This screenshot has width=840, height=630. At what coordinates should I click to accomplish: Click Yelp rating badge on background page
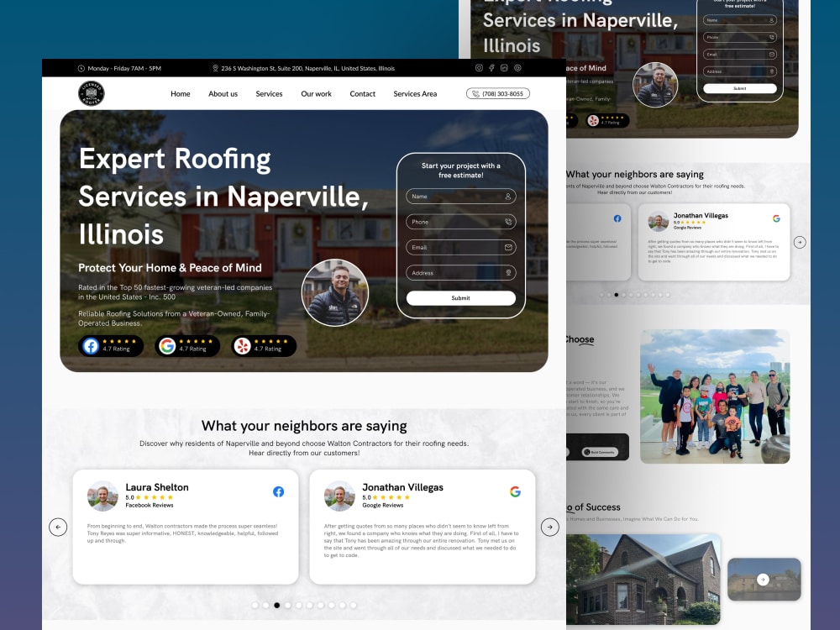click(607, 120)
